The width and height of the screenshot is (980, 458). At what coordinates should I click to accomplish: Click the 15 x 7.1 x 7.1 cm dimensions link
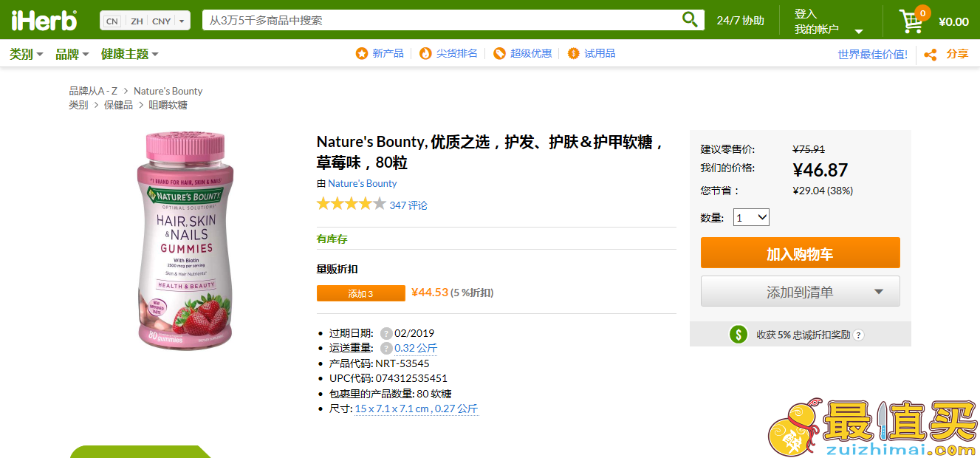point(417,409)
